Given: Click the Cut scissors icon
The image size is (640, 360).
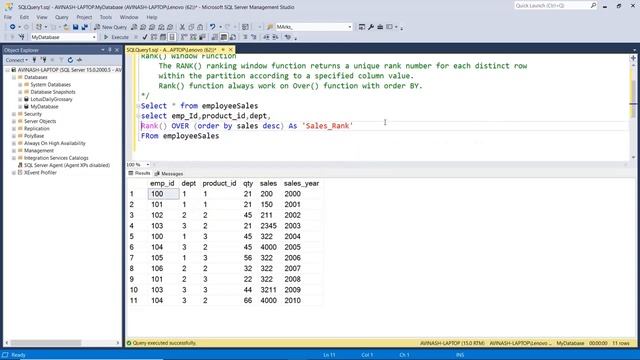Looking at the screenshot, I should click(182, 27).
